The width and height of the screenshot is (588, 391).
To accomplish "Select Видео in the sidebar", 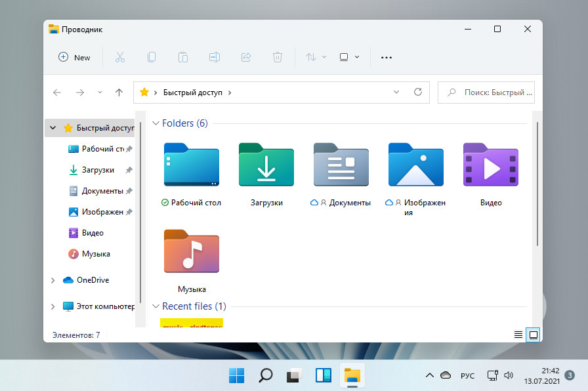I will [86, 233].
